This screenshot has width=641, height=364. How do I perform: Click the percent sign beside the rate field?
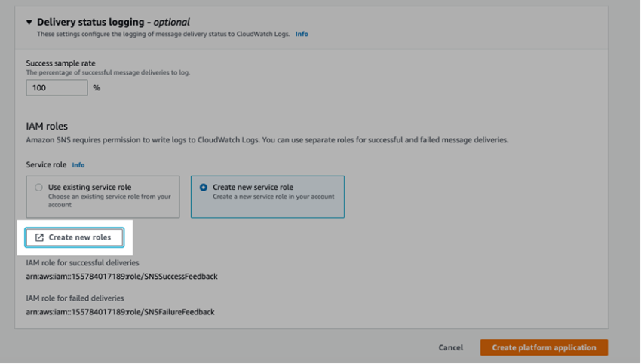pyautogui.click(x=97, y=88)
